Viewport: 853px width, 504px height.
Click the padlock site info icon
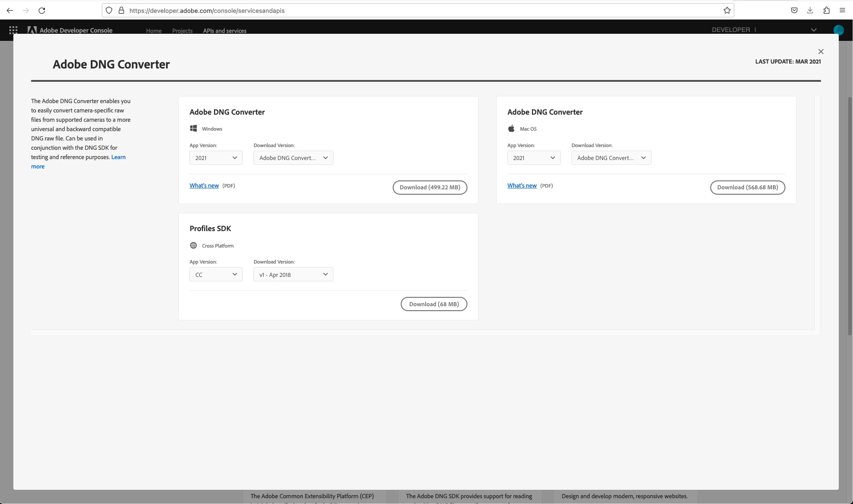click(x=121, y=10)
